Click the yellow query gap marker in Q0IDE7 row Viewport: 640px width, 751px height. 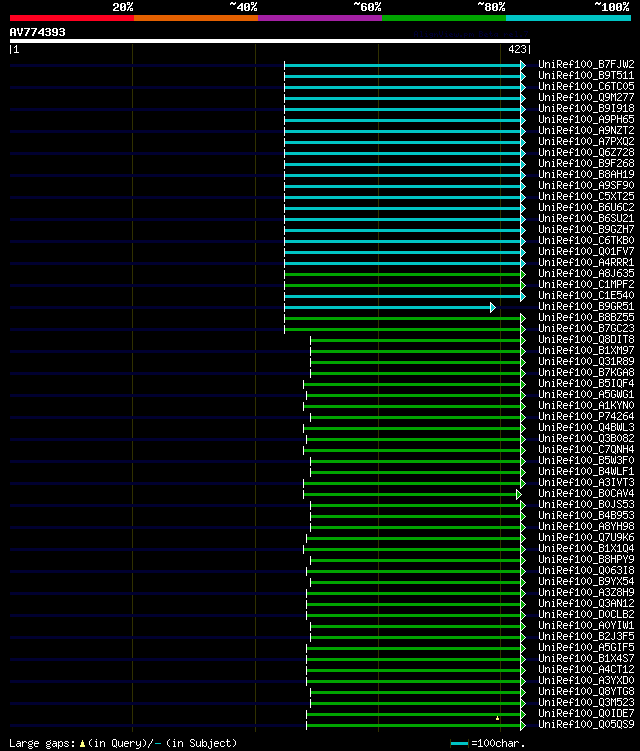point(497,718)
